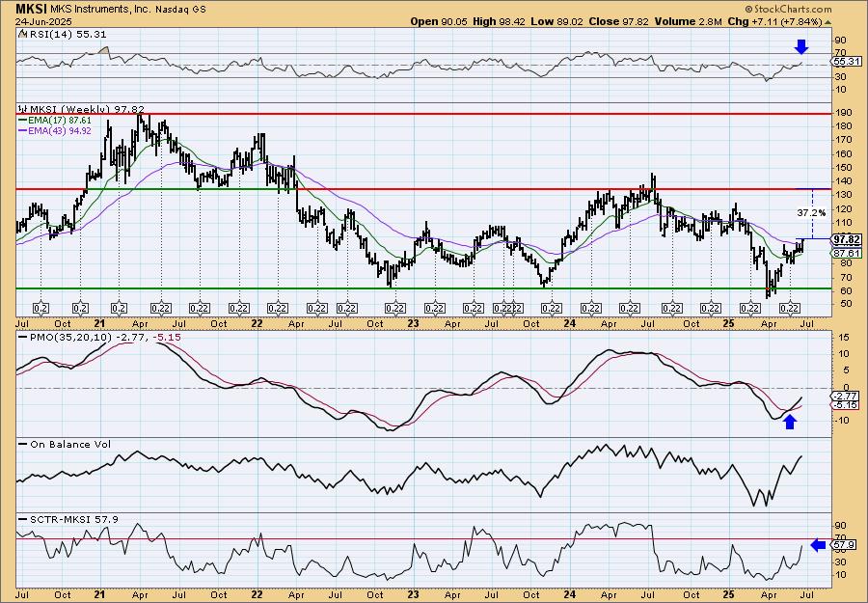Viewport: 868px width, 603px height.
Task: Click the black line swatch beside PMO(35,20,10)
Action: click(23, 338)
